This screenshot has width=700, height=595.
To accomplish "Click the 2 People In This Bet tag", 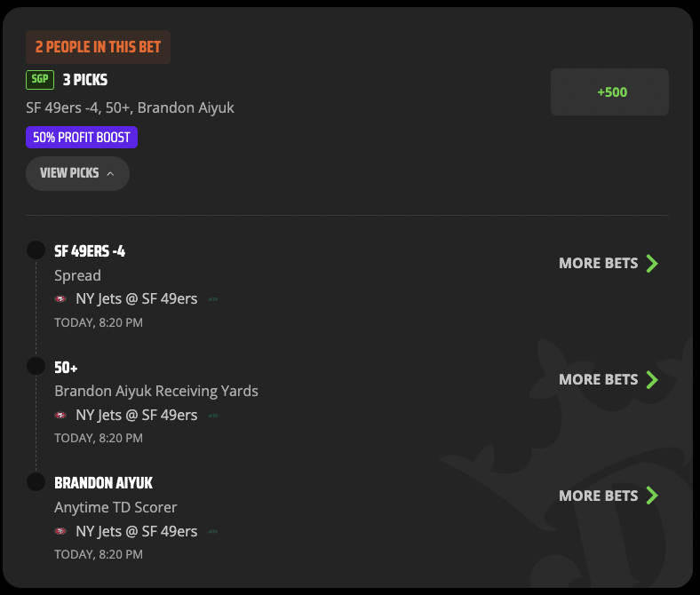I will (x=99, y=47).
